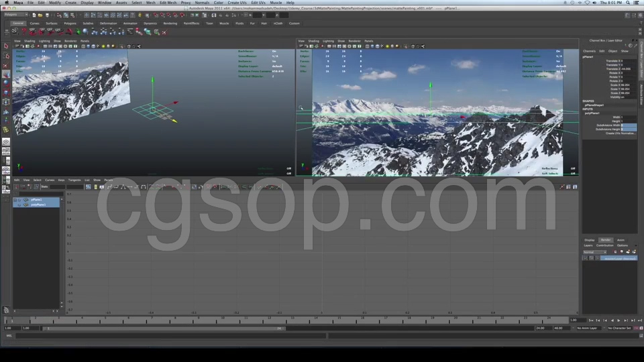The width and height of the screenshot is (644, 362).
Task: Open the Attribute Editor side tab
Action: (x=641, y=95)
